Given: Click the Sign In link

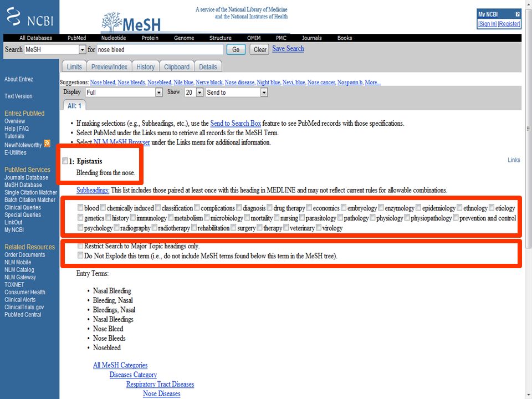Looking at the screenshot, I should 487,24.
